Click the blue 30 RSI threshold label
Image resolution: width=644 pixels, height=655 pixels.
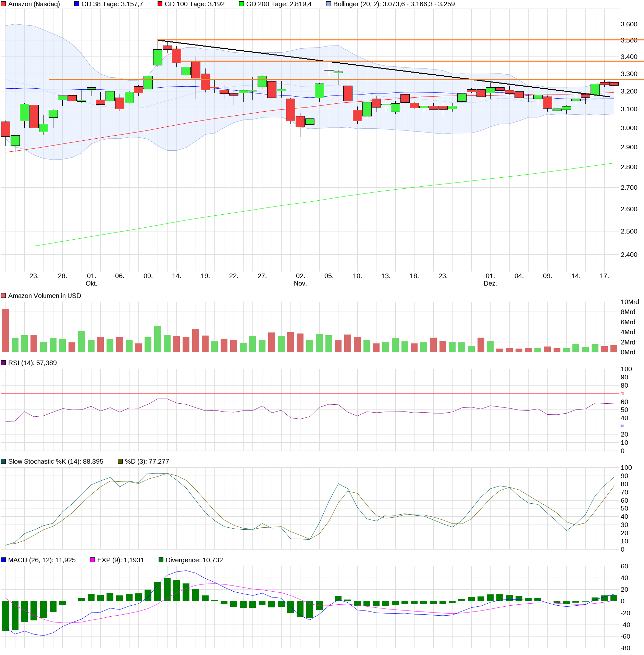(x=622, y=426)
